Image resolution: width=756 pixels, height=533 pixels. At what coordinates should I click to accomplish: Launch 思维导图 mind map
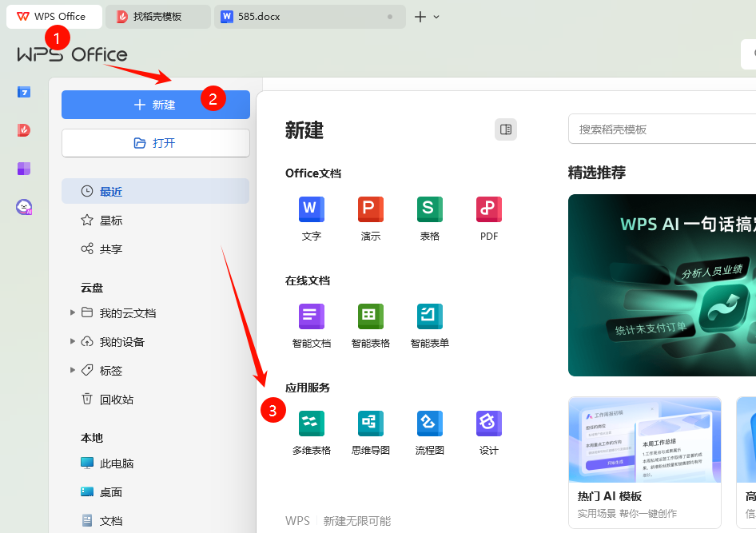pyautogui.click(x=370, y=433)
